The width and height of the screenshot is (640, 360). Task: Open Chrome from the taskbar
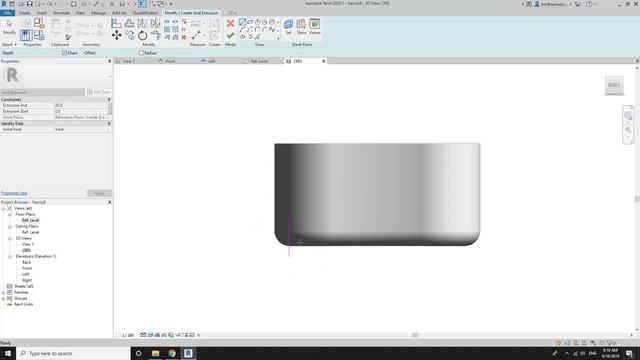(x=172, y=353)
